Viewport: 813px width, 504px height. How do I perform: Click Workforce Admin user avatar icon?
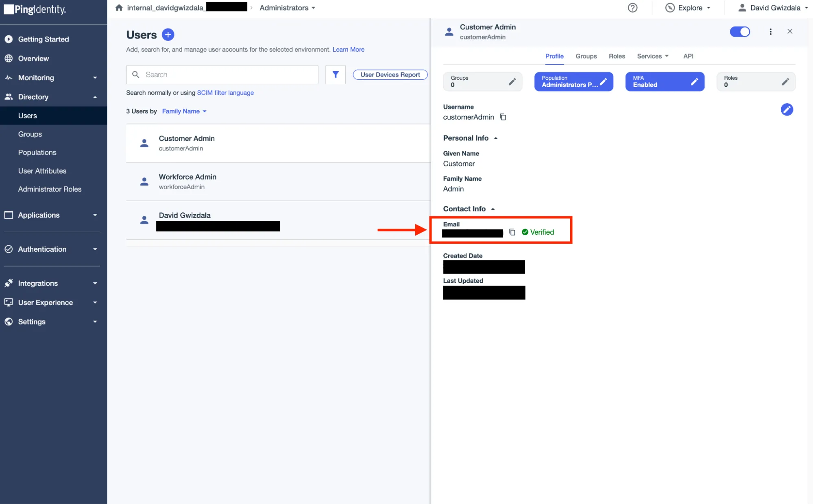[144, 181]
